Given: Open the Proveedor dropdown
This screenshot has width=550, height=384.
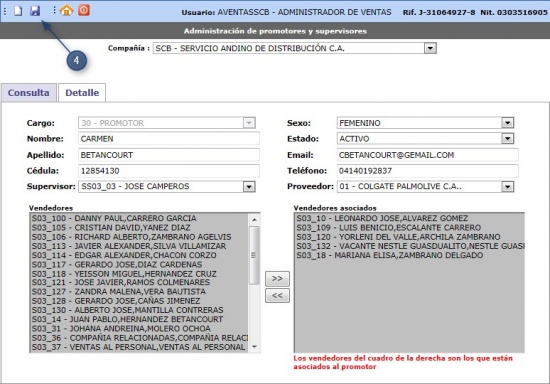Looking at the screenshot, I should point(507,187).
